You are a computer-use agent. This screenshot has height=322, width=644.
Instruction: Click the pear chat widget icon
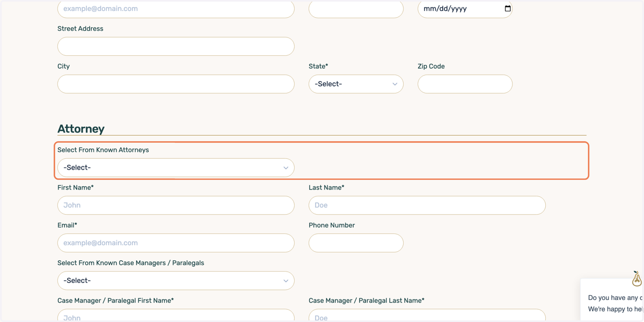coord(636,279)
